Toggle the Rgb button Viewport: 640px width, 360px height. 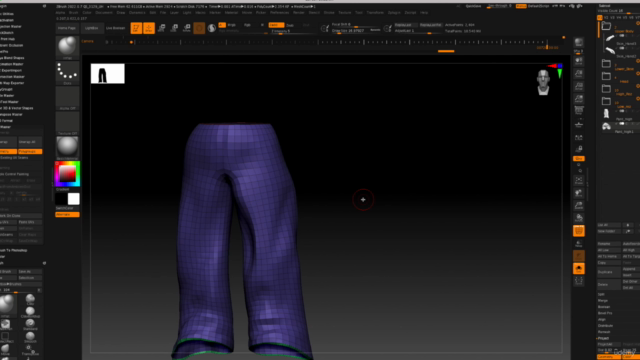[247, 25]
